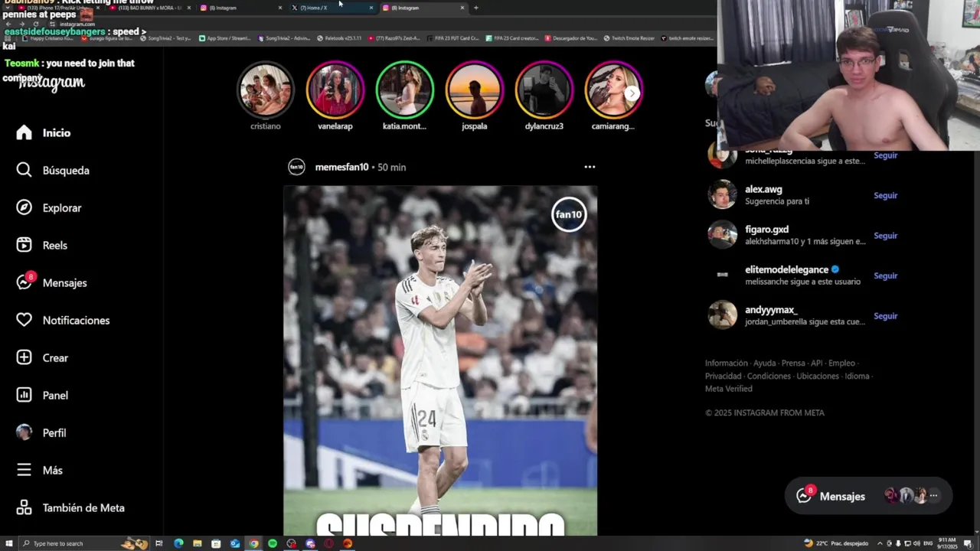This screenshot has width=980, height=551.
Task: View vanelarap's story
Action: pos(335,90)
